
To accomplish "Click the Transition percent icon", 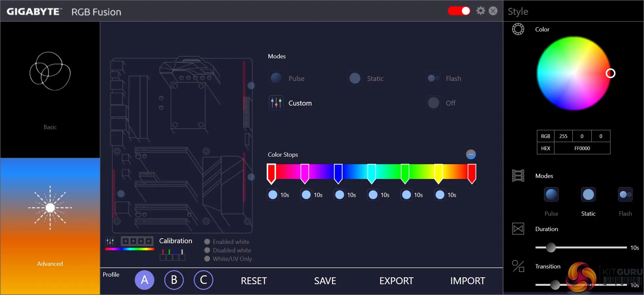I will click(x=518, y=266).
